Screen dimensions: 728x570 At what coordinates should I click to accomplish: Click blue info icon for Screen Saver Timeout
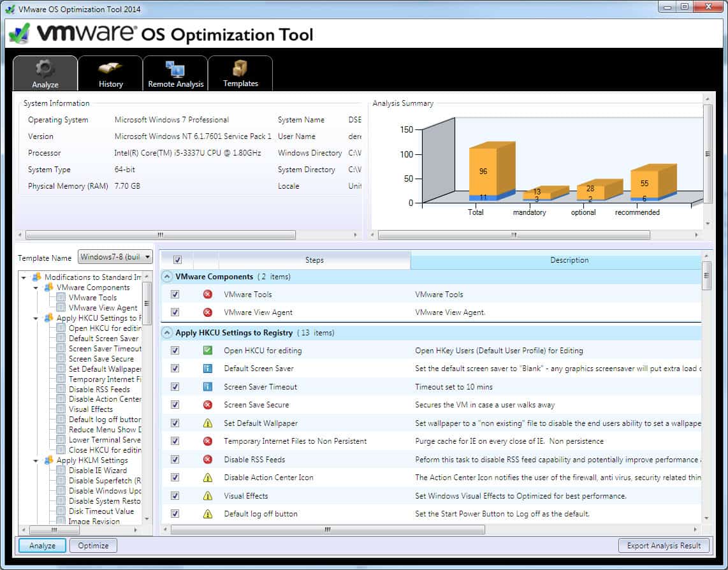coord(208,386)
